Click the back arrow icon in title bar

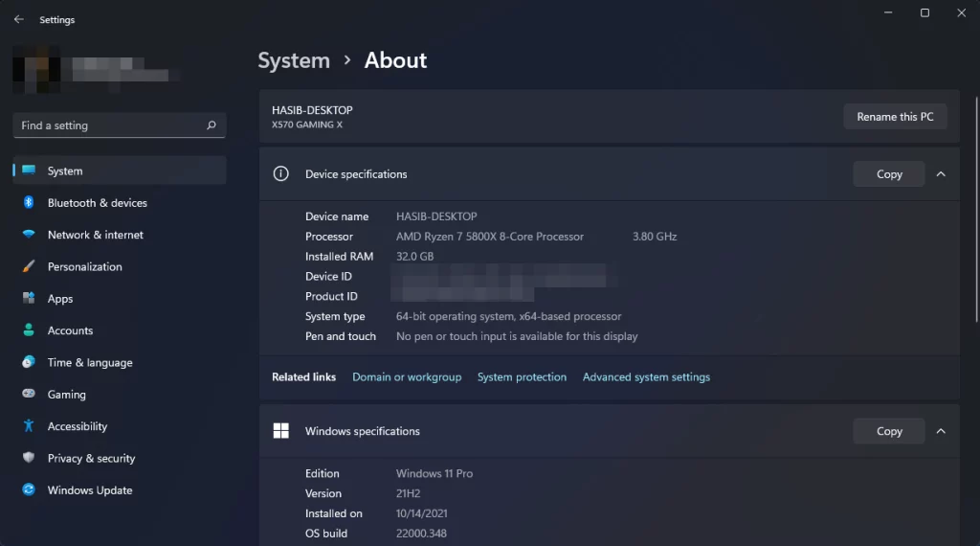19,19
